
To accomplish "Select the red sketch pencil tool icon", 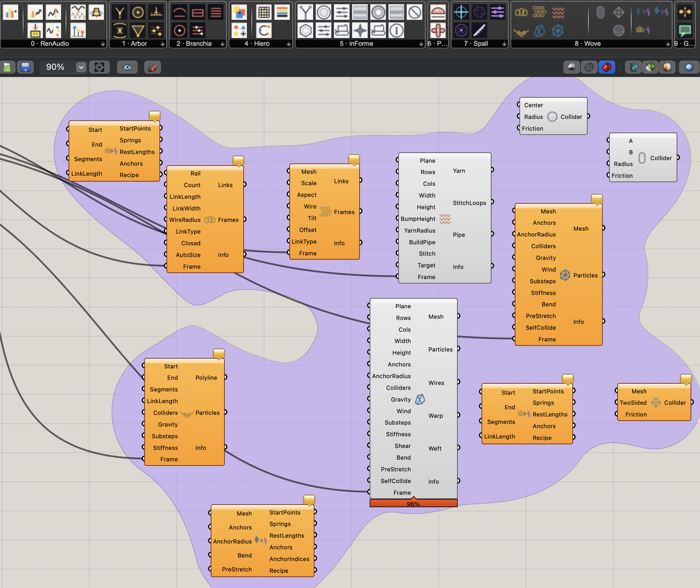I will [152, 67].
